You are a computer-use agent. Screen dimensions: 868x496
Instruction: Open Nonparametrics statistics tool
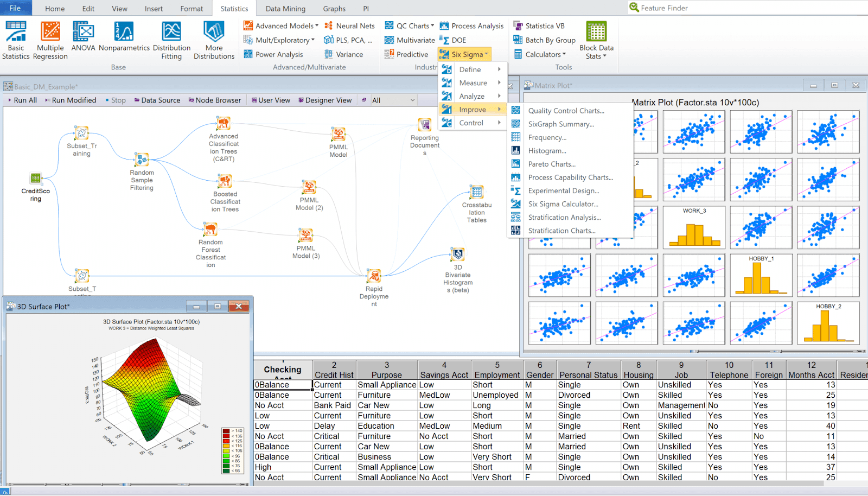(124, 36)
